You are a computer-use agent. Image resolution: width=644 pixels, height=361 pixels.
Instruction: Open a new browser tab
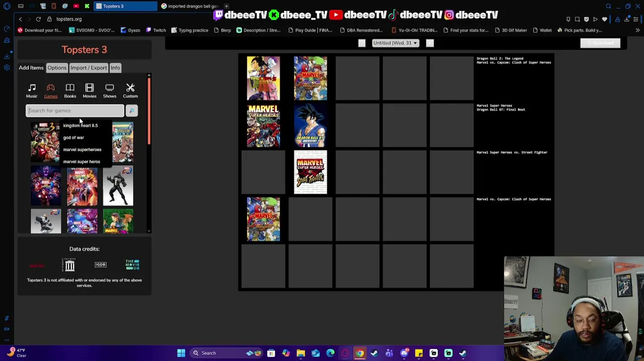click(x=226, y=6)
